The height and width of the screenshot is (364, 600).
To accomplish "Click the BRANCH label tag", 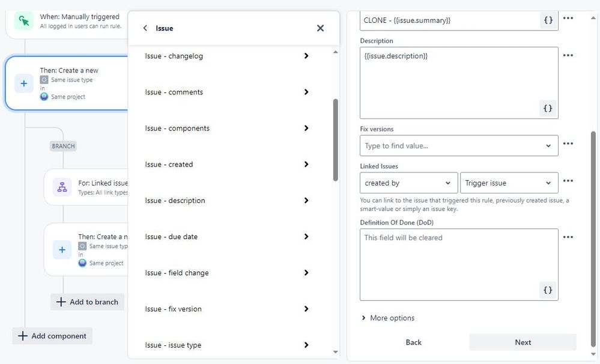I will click(x=64, y=146).
